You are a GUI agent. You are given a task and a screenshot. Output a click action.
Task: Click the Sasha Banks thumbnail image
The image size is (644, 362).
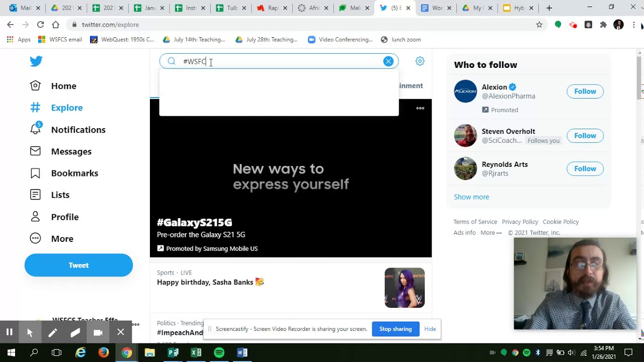(x=405, y=288)
